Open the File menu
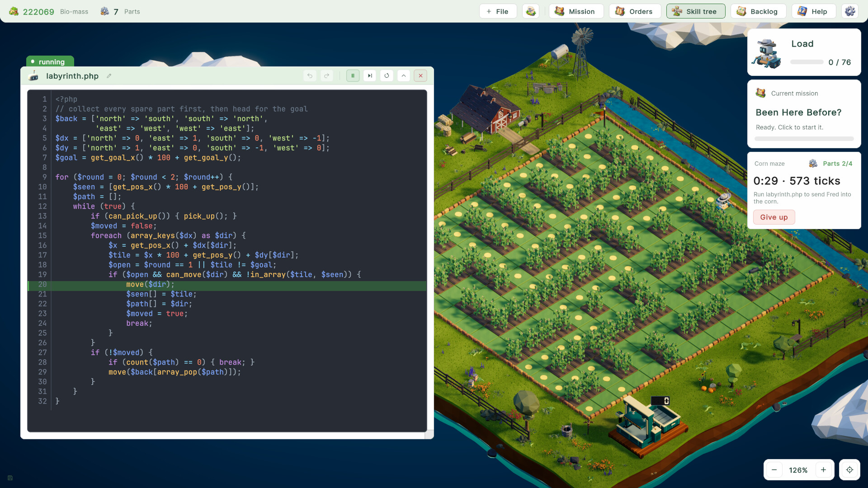 click(498, 11)
